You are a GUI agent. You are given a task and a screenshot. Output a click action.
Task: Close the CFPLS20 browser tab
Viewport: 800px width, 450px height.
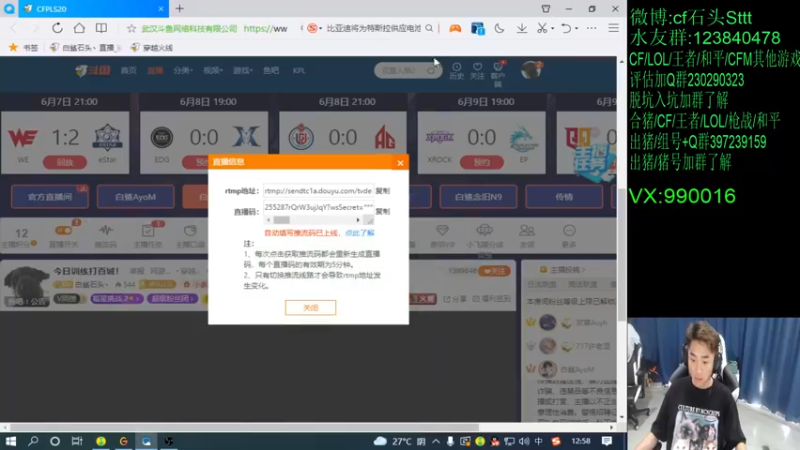[x=161, y=9]
